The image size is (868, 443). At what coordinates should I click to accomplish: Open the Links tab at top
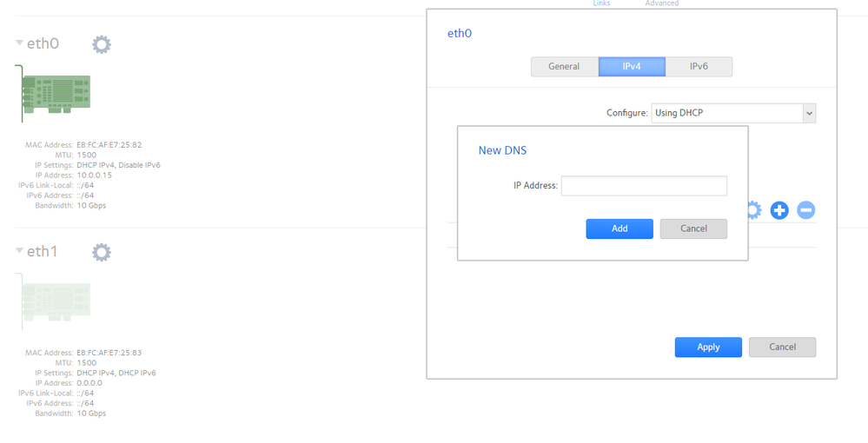601,3
